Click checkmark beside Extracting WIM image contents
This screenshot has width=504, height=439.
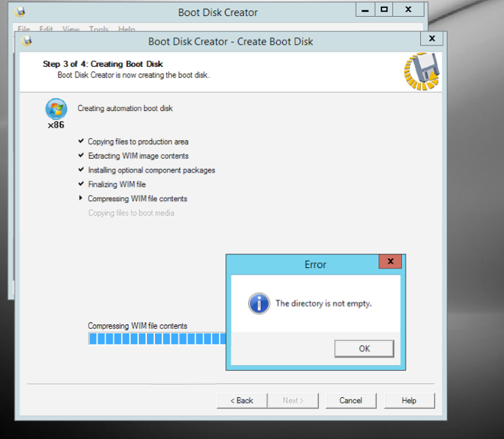pyautogui.click(x=81, y=155)
